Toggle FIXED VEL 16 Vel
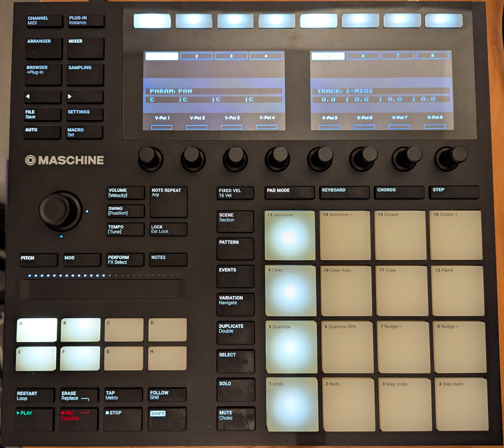This screenshot has height=448, width=504. tap(235, 193)
